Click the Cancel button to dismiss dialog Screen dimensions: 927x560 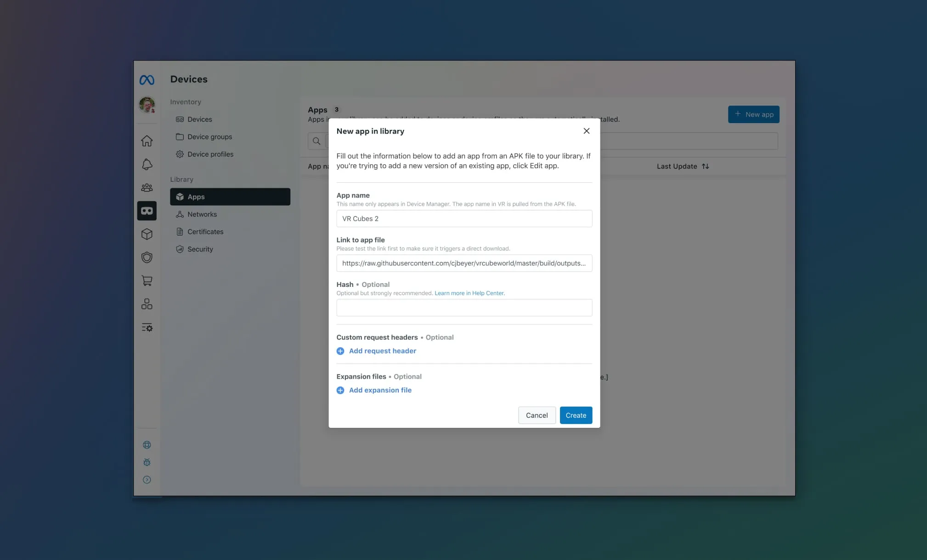tap(537, 415)
